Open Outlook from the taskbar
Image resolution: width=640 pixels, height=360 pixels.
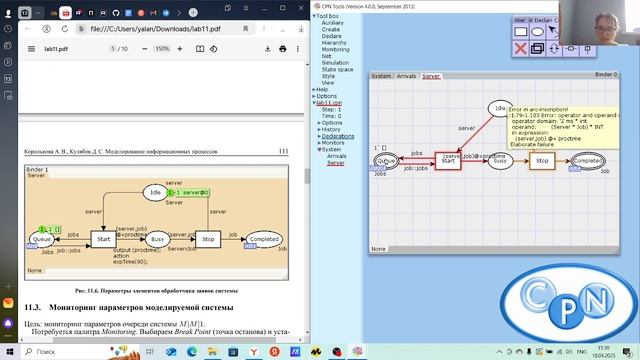[171, 351]
